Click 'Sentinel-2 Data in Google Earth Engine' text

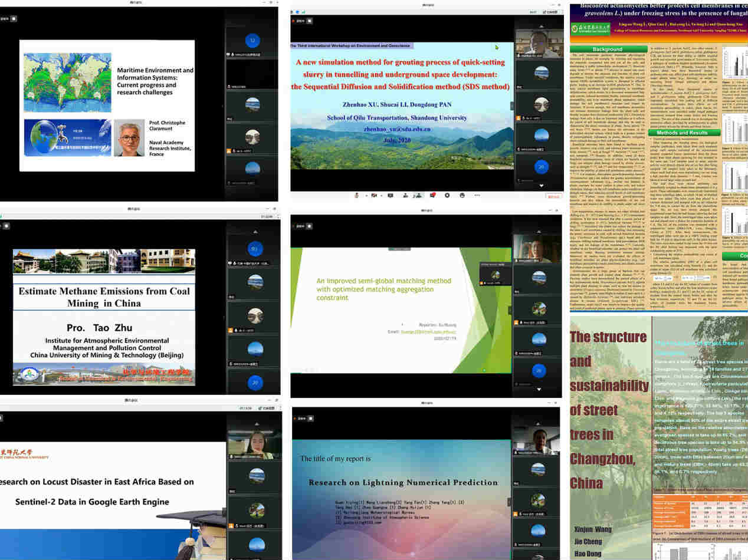(x=92, y=502)
